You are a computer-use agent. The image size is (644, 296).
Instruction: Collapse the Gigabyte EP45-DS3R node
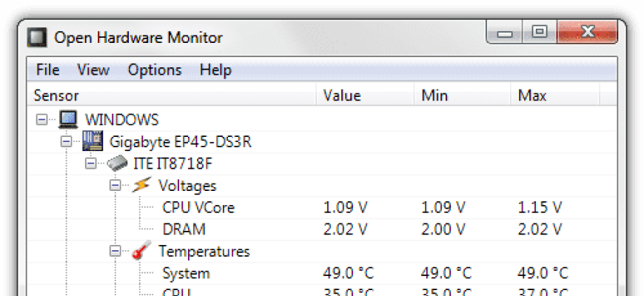pos(66,141)
